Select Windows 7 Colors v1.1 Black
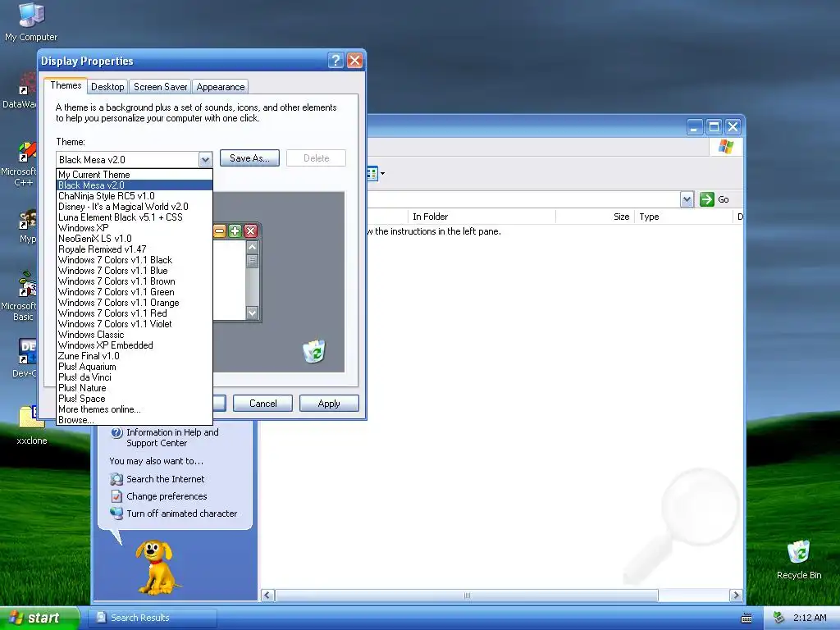Viewport: 840px width, 630px height. click(x=135, y=260)
